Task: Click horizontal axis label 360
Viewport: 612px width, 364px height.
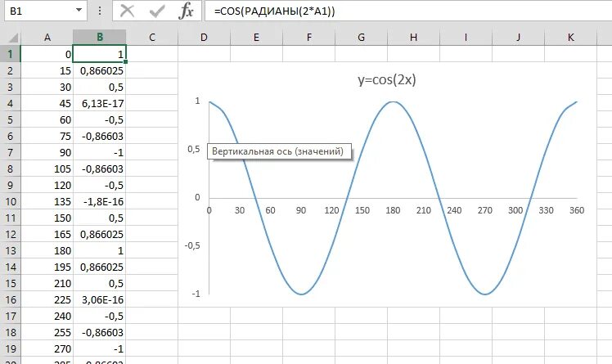Action: pos(577,210)
